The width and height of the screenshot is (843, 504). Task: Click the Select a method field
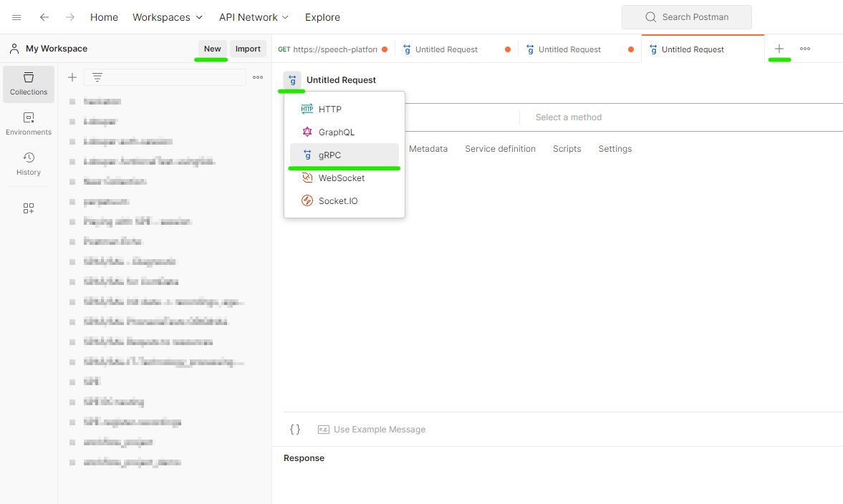coord(568,117)
